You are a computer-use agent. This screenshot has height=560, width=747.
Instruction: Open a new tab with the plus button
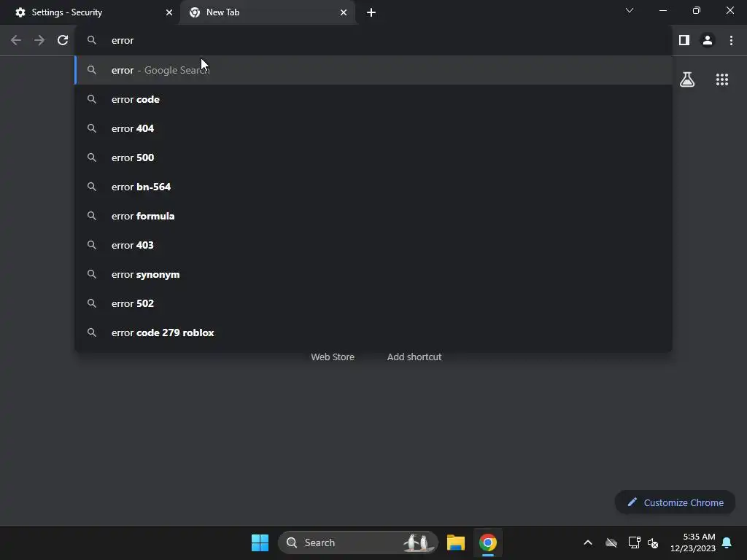tap(371, 12)
